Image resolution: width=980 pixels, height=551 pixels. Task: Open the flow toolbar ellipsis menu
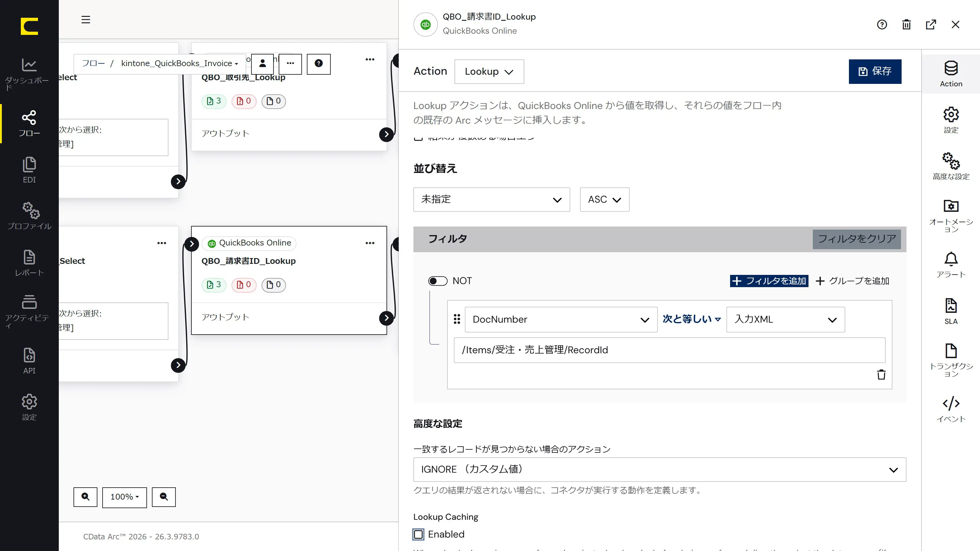pos(290,63)
